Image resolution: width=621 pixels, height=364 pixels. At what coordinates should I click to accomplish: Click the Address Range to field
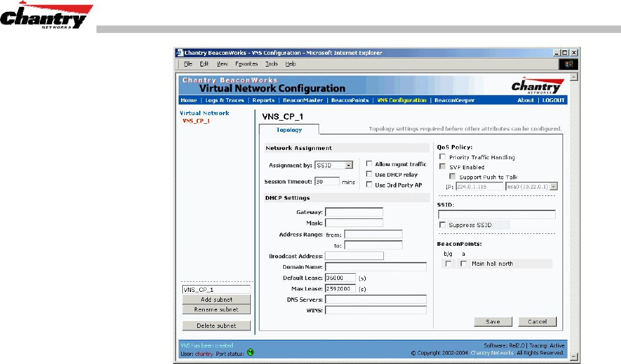[x=373, y=245]
